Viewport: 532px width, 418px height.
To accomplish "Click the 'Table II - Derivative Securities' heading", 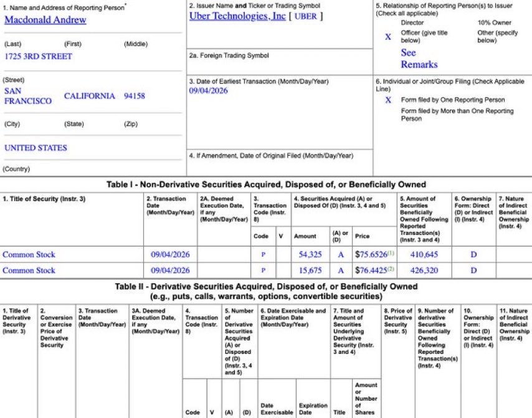I will [x=267, y=292].
